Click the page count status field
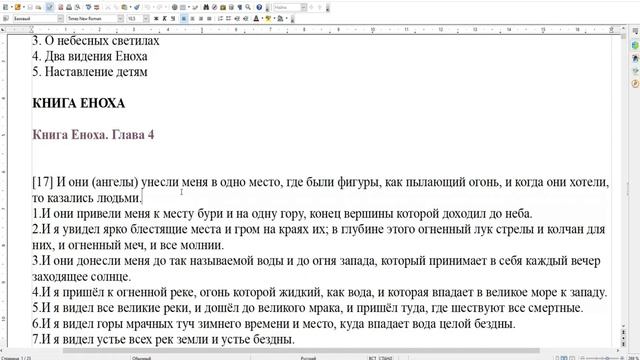640x360 pixels. pyautogui.click(x=16, y=358)
